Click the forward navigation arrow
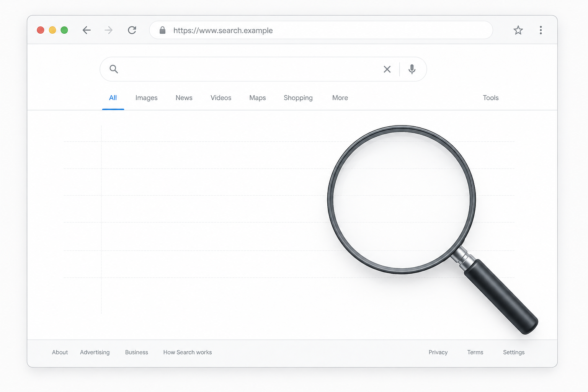The height and width of the screenshot is (392, 588). [x=109, y=30]
